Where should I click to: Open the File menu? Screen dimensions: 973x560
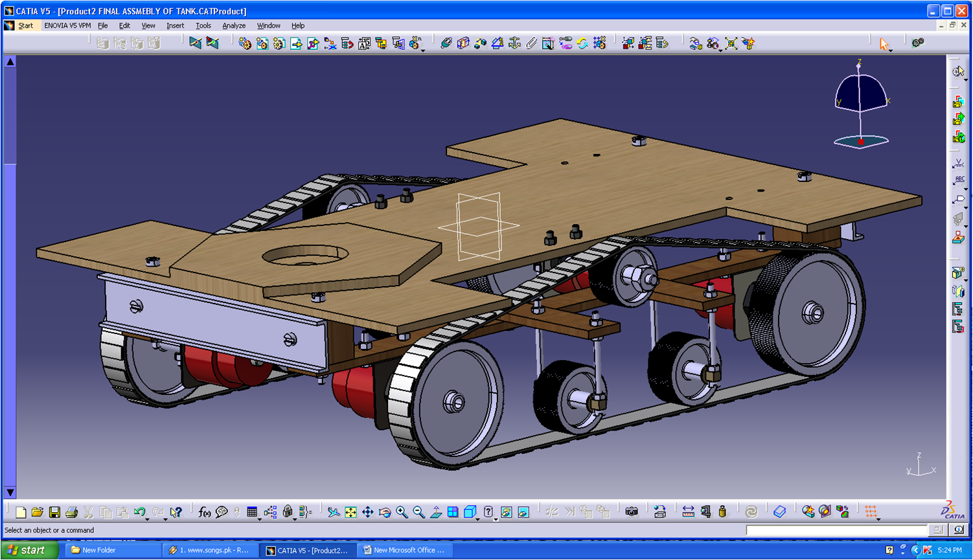click(102, 26)
